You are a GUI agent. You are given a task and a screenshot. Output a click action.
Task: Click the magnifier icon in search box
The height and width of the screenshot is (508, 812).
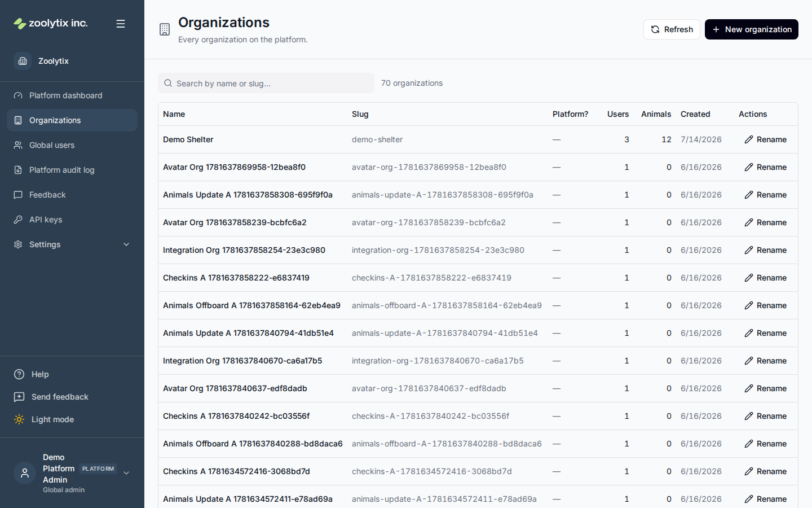pos(168,83)
